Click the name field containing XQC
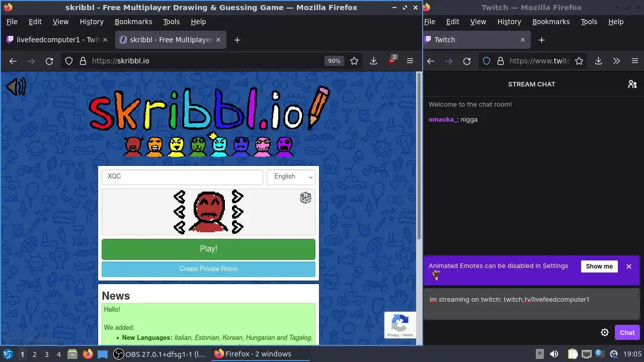Screen dimensions: 644x362 182,176
